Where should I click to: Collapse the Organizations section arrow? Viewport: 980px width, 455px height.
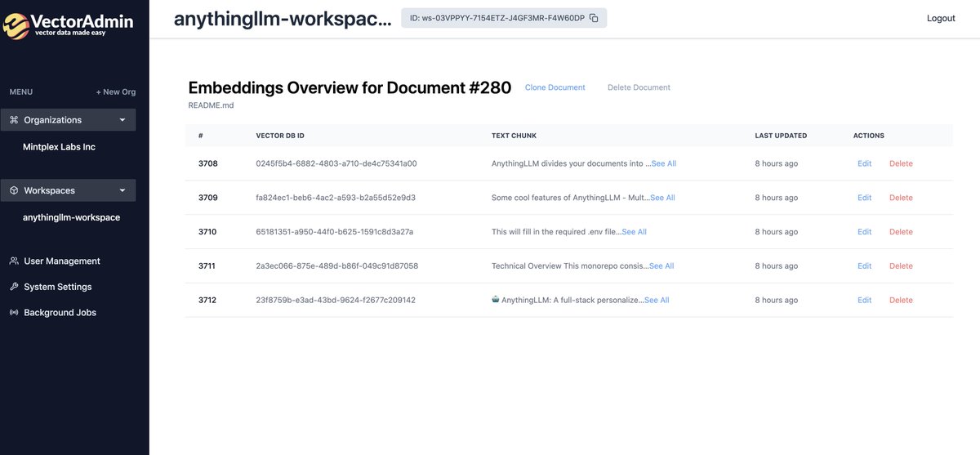(122, 120)
